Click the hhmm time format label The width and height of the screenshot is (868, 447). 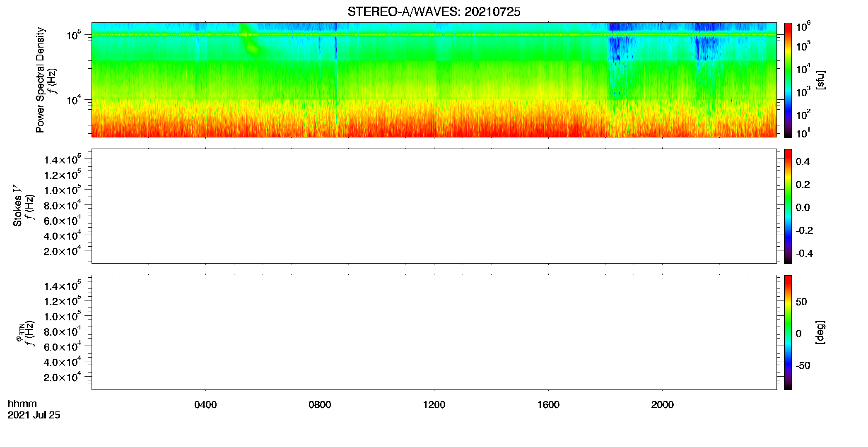pos(22,404)
